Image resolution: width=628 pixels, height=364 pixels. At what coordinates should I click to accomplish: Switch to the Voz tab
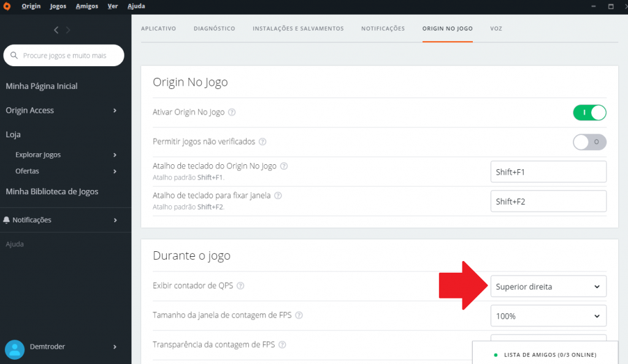496,28
